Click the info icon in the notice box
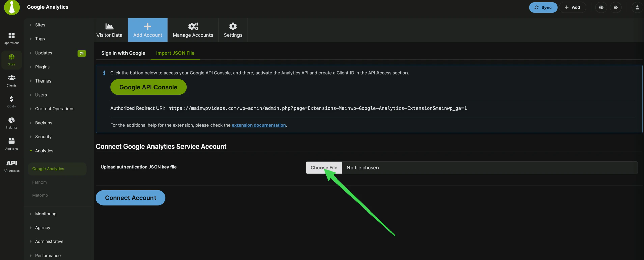Viewport: 644px width, 260px height. point(104,73)
